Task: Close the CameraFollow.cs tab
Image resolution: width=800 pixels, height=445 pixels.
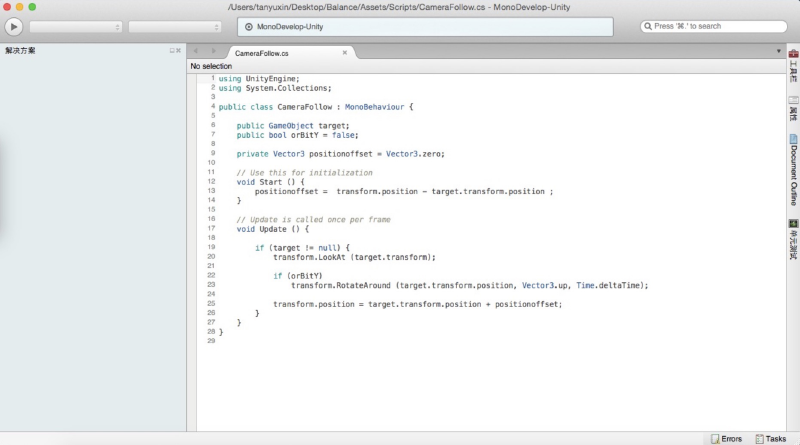Action: click(x=345, y=52)
